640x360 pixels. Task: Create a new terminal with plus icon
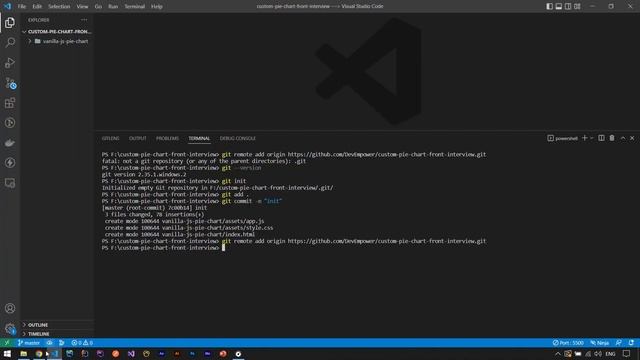click(584, 138)
